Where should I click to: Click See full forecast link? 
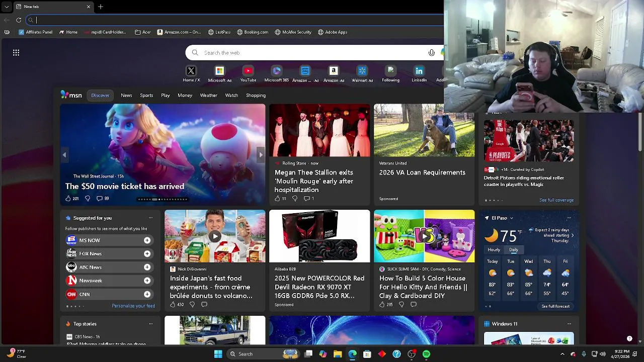click(555, 306)
